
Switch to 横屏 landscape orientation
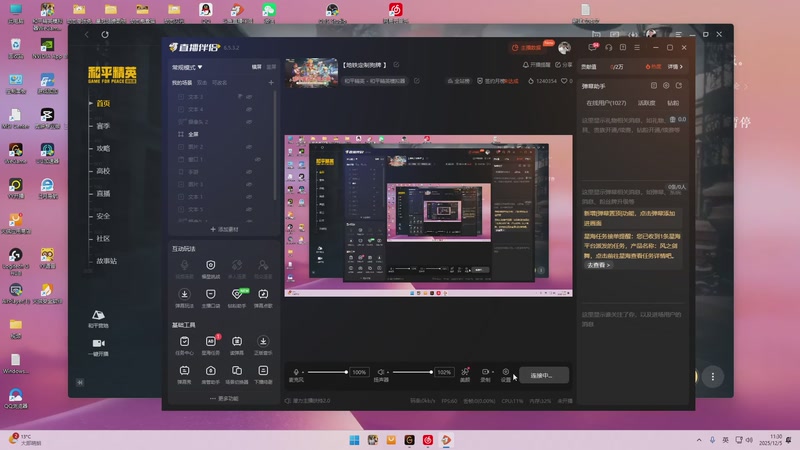tap(257, 67)
